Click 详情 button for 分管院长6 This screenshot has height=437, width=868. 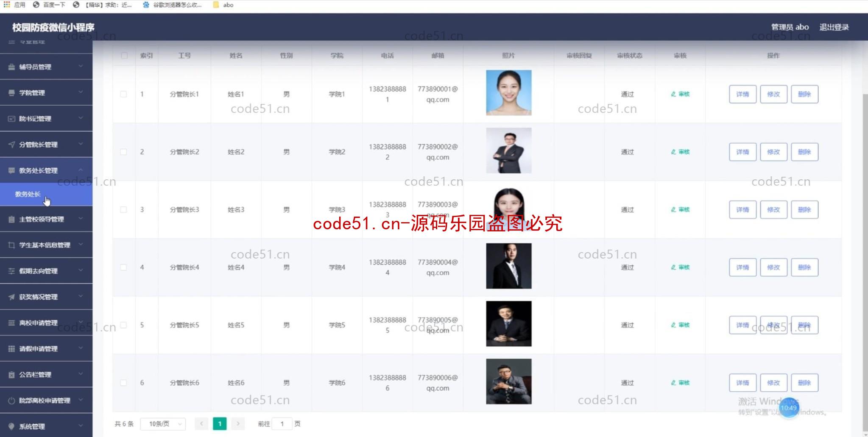(742, 383)
